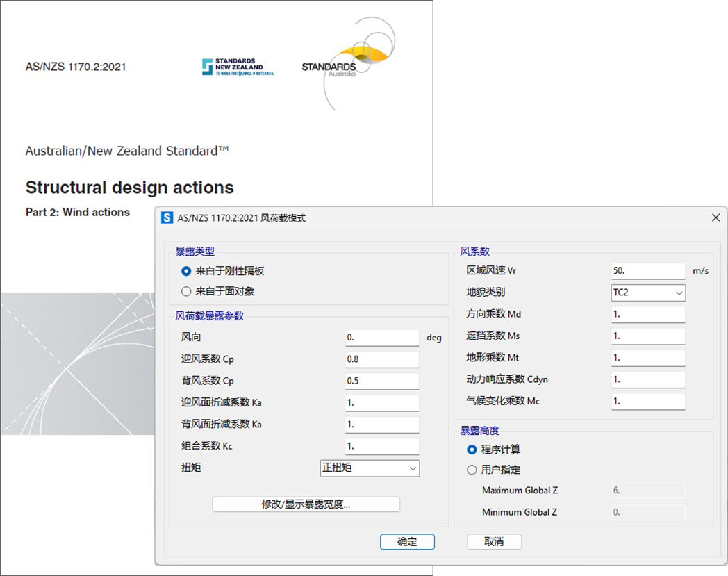Click the 组合系数 Kc input field
This screenshot has width=728, height=576.
click(x=382, y=446)
